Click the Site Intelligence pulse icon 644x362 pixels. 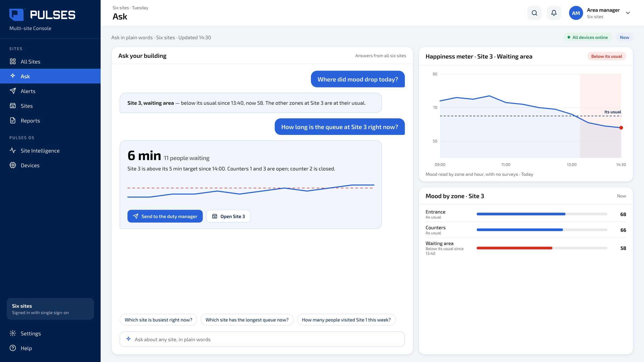tap(13, 150)
